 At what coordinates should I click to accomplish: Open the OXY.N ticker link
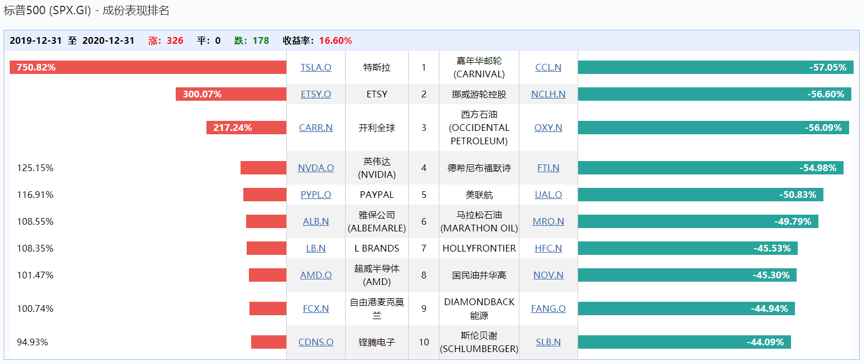point(548,127)
